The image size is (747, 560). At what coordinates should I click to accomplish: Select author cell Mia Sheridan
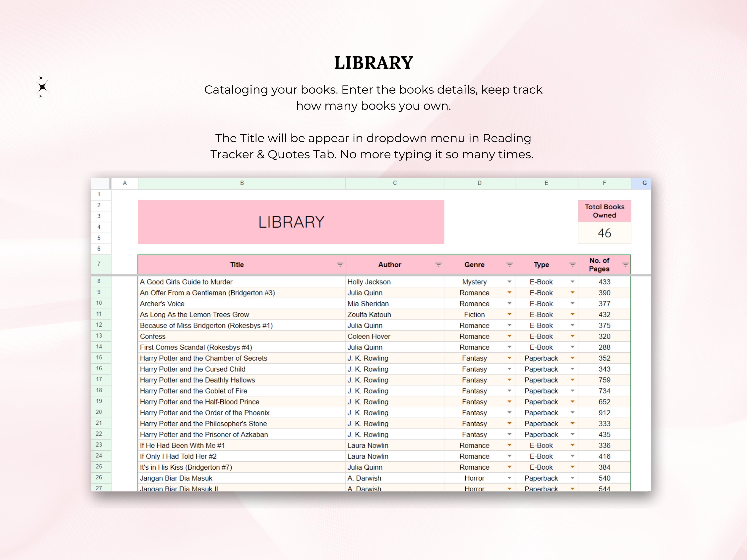pos(395,303)
